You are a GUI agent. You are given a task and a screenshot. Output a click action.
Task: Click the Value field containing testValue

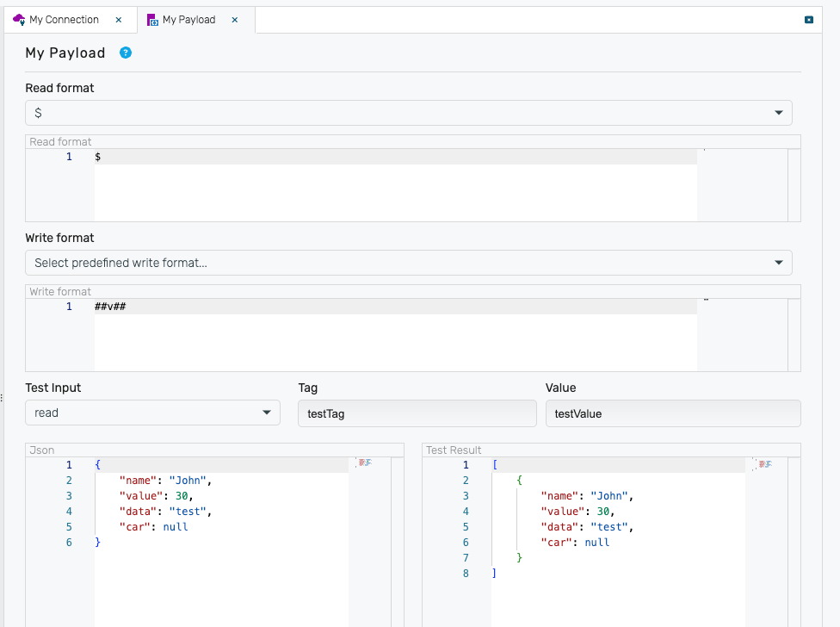coord(672,413)
